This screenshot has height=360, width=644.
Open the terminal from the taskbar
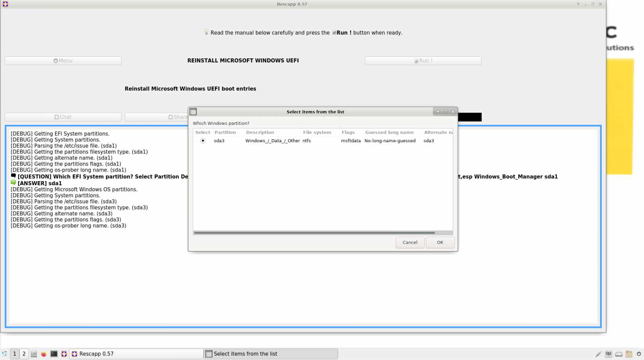point(54,354)
